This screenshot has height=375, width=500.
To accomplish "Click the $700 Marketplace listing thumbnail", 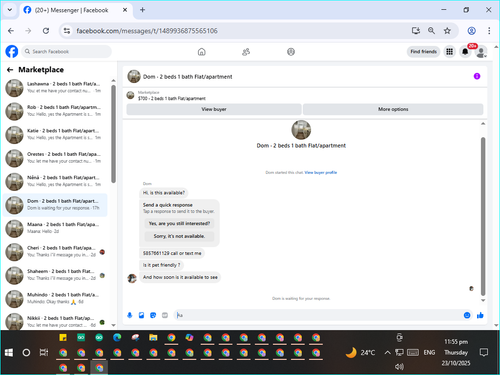I will pyautogui.click(x=130, y=95).
